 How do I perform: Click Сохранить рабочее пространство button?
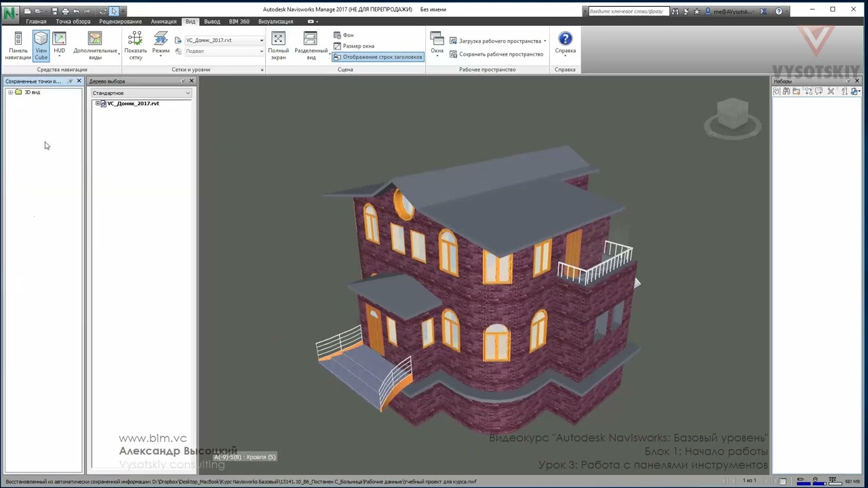(496, 54)
